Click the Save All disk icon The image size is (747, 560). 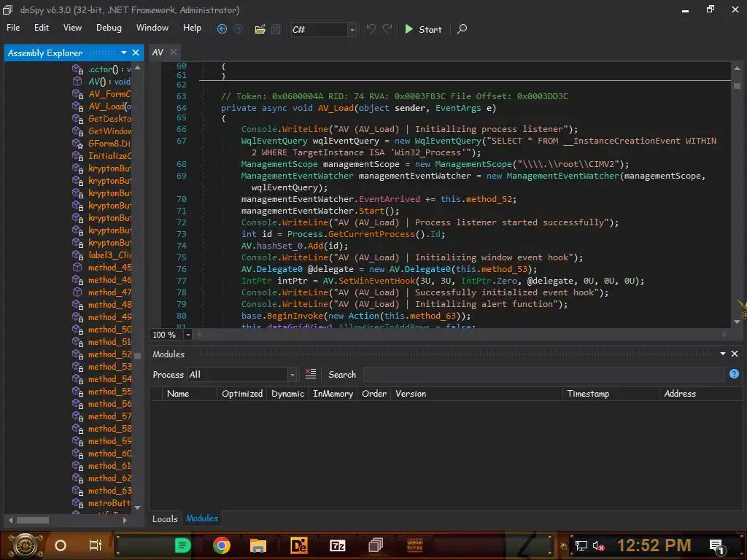click(x=276, y=29)
